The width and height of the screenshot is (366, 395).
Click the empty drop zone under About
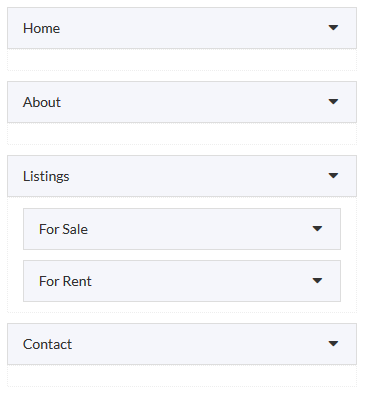[x=182, y=134]
